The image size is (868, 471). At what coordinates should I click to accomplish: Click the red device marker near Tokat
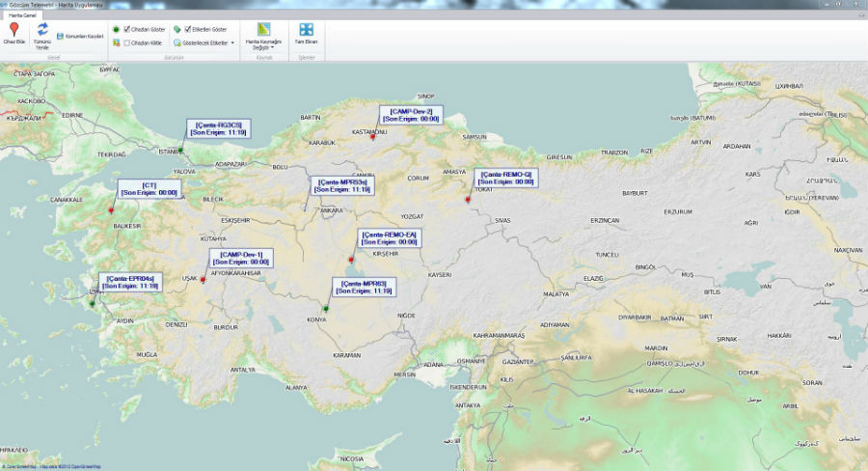click(468, 200)
